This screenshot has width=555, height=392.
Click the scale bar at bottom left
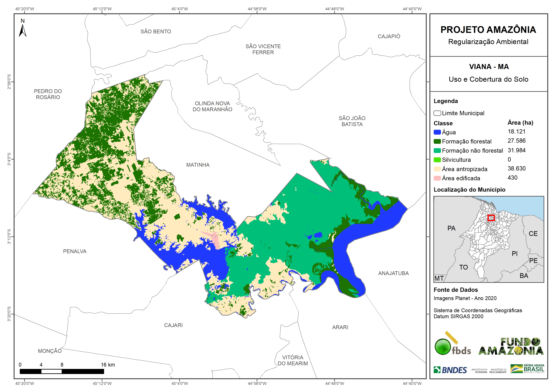[62, 371]
